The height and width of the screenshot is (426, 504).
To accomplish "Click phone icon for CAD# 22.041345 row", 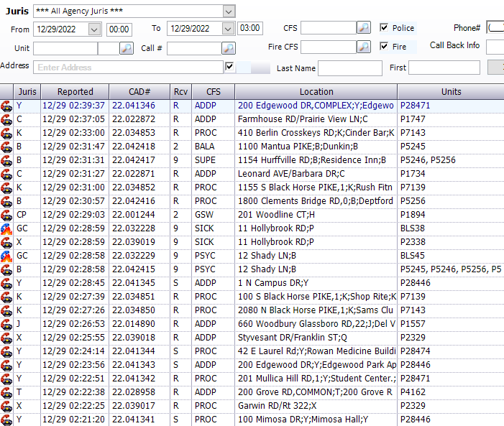I will click(6, 283).
